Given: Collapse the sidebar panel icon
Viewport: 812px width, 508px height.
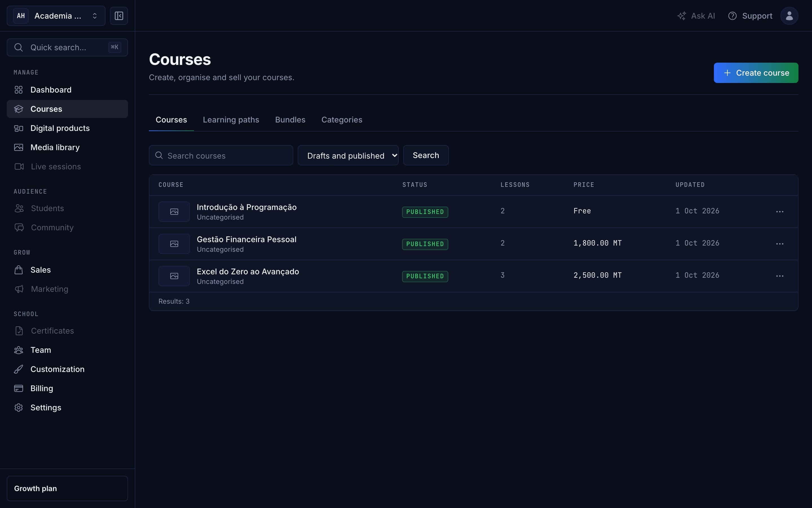Looking at the screenshot, I should click(119, 16).
